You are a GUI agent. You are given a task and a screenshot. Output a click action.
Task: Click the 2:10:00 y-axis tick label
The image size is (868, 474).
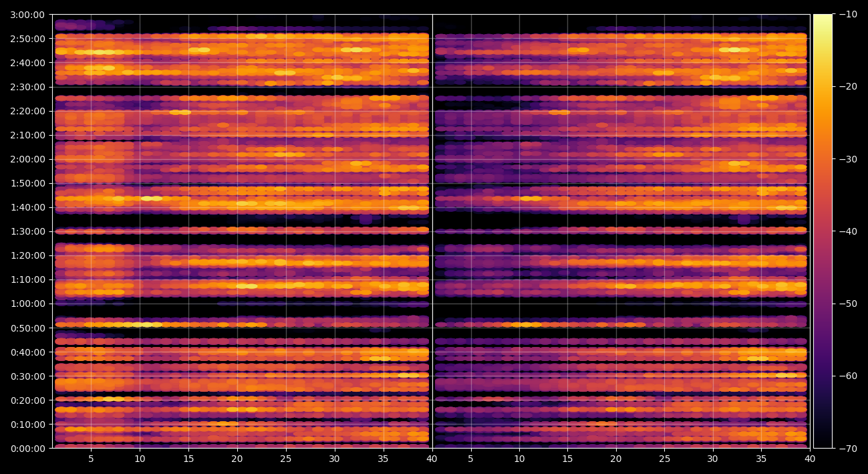[x=27, y=135]
